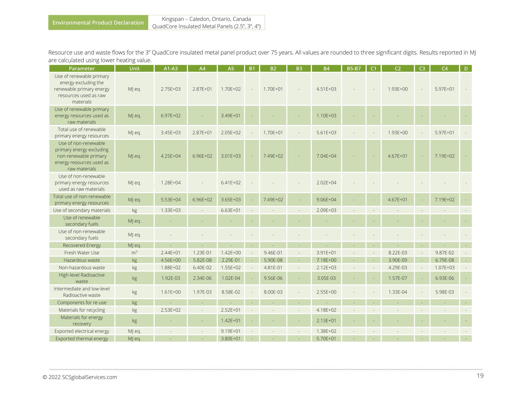The width and height of the screenshot is (532, 411).
Task: Click the m³ unit cell
Action: (x=134, y=252)
